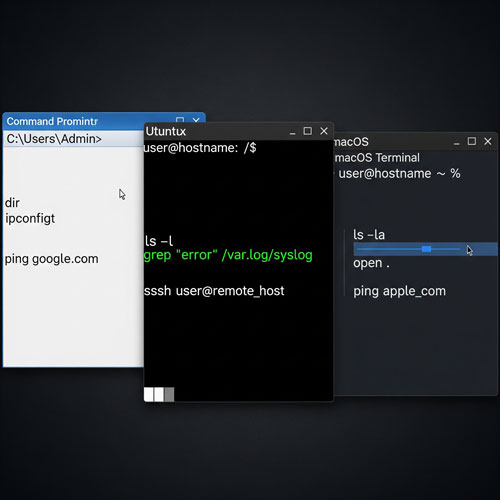The width and height of the screenshot is (500, 500).
Task: Close the Utuntux terminal window
Action: click(x=324, y=131)
